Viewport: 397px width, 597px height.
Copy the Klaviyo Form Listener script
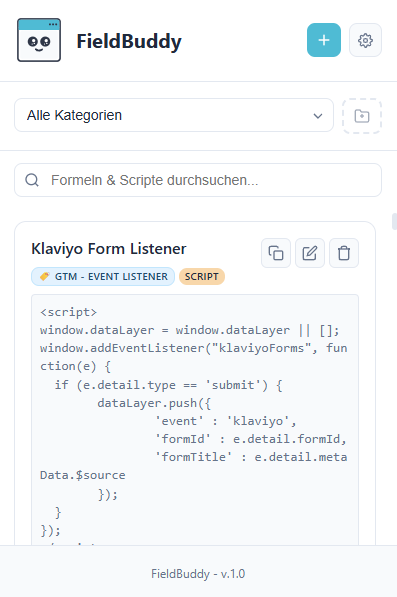[x=276, y=253]
